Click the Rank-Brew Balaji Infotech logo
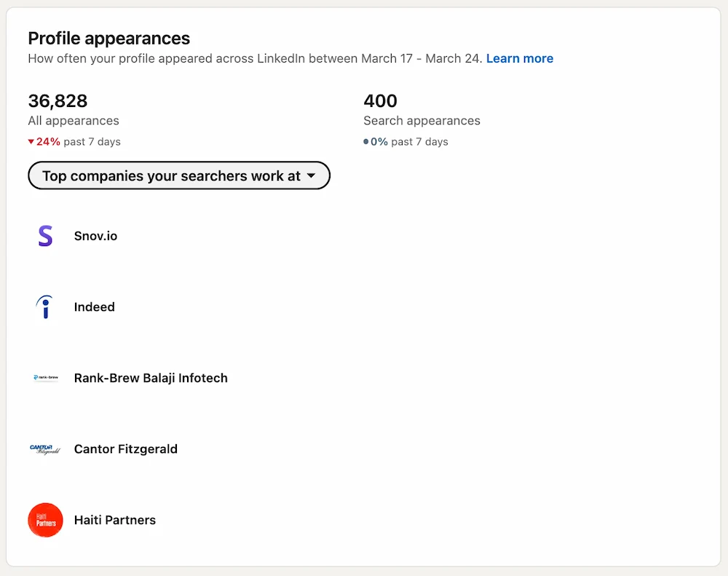Image resolution: width=728 pixels, height=576 pixels. pyautogui.click(x=45, y=378)
